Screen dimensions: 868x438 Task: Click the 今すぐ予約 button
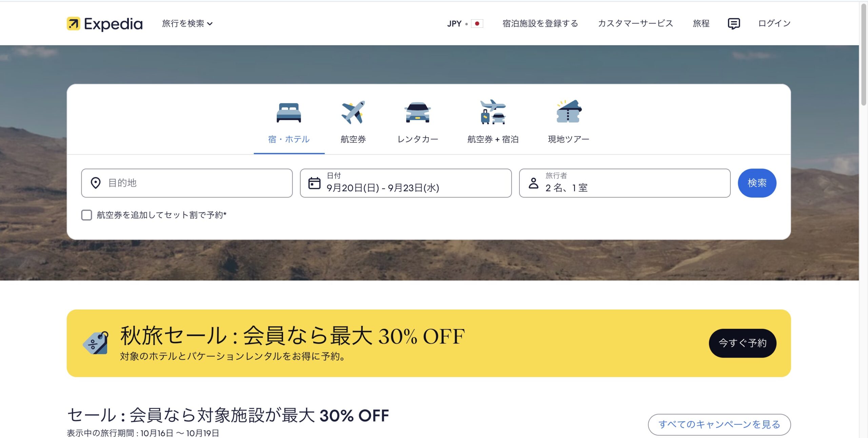click(x=743, y=343)
